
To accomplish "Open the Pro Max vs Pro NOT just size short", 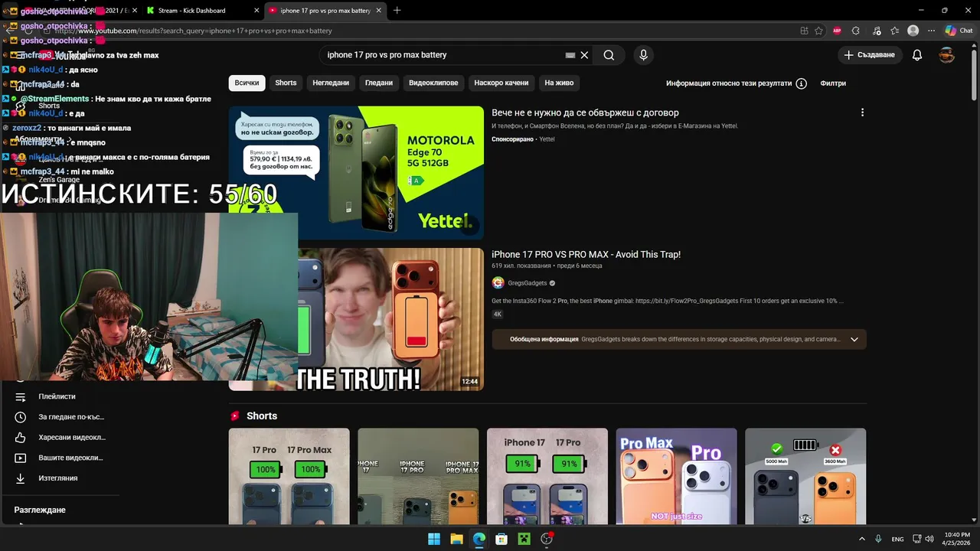I will [677, 476].
